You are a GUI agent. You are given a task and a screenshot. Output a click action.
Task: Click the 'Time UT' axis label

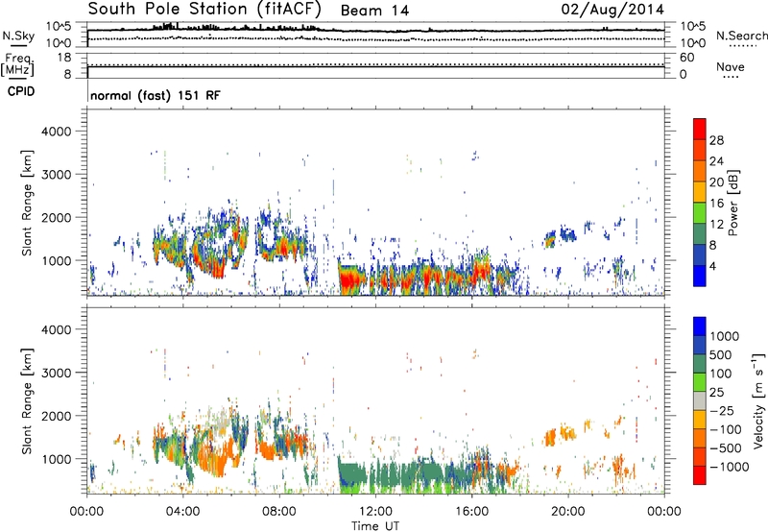375,526
